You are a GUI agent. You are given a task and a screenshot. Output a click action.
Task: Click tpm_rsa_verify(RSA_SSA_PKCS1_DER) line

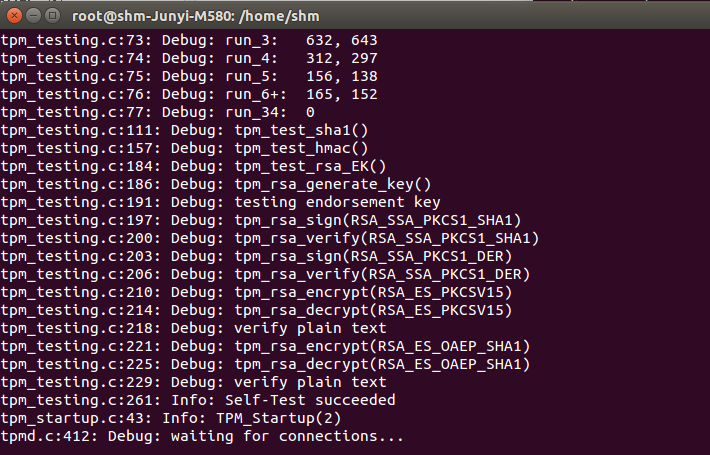coord(265,274)
